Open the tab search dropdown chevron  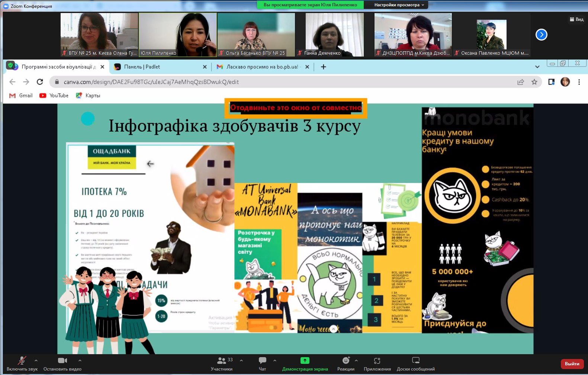coord(537,67)
